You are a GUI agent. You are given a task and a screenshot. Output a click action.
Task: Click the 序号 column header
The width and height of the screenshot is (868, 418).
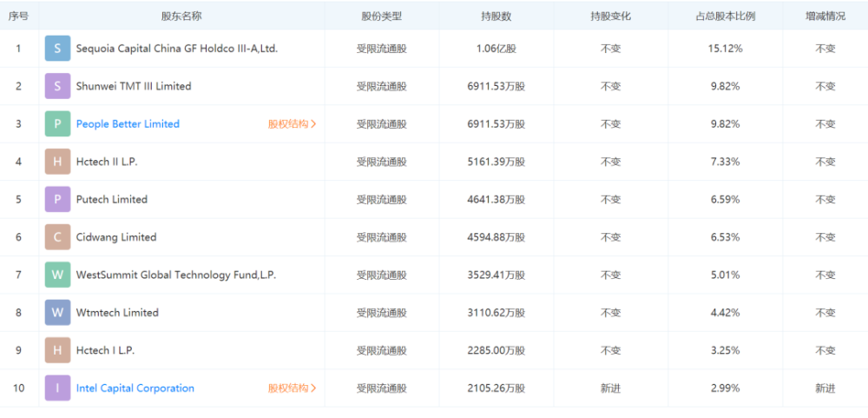click(x=18, y=16)
